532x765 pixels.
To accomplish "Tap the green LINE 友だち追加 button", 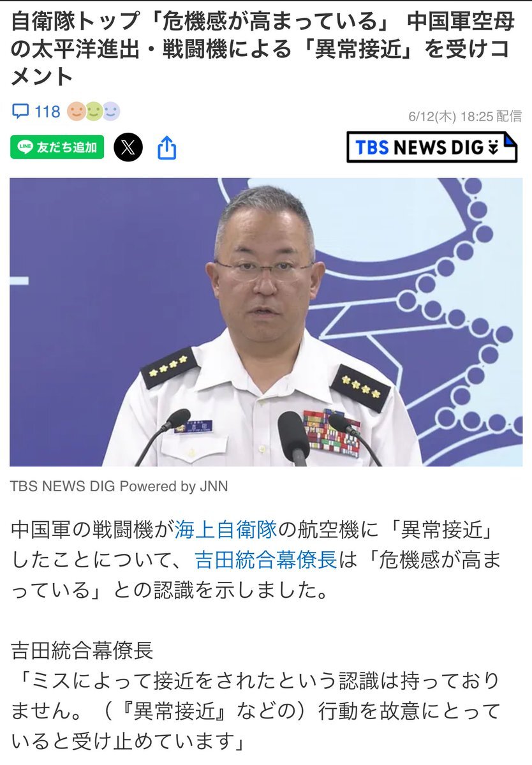I will point(57,147).
